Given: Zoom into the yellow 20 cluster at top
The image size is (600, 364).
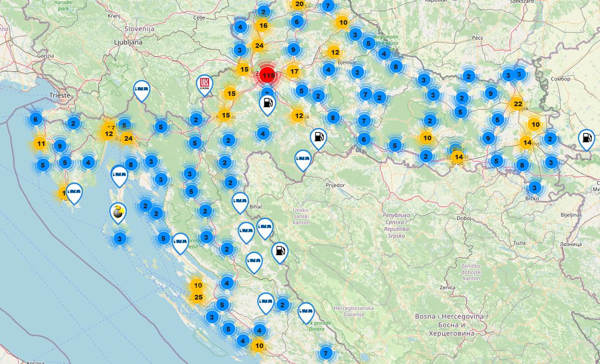Looking at the screenshot, I should [x=298, y=4].
